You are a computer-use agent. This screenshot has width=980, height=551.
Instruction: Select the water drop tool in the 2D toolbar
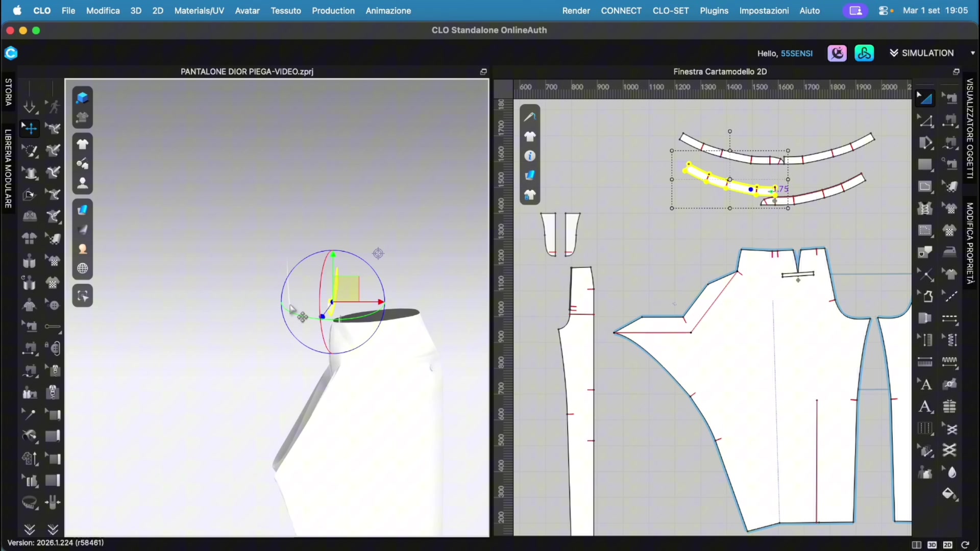(x=949, y=472)
